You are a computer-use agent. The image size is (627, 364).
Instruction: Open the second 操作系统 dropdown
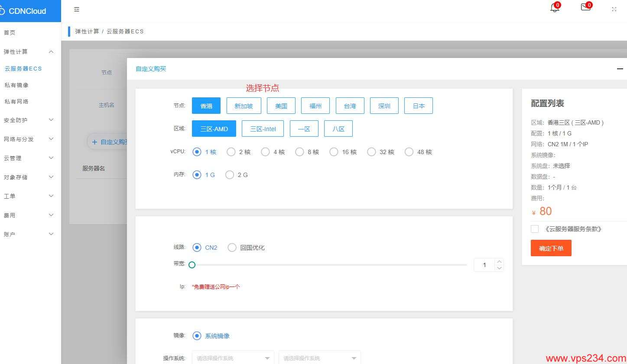pyautogui.click(x=320, y=358)
